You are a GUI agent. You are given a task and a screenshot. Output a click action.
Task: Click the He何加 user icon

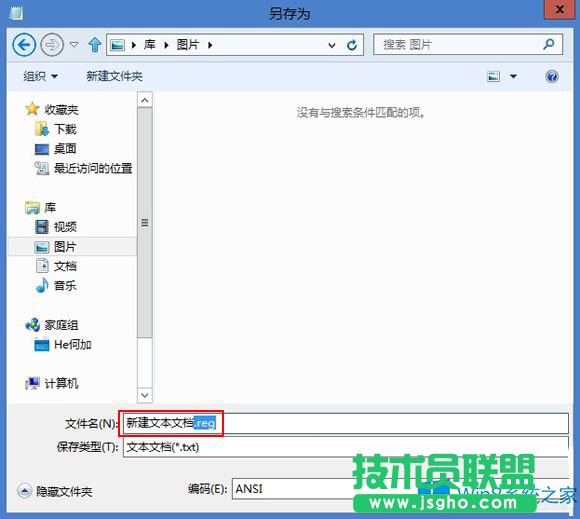(42, 345)
